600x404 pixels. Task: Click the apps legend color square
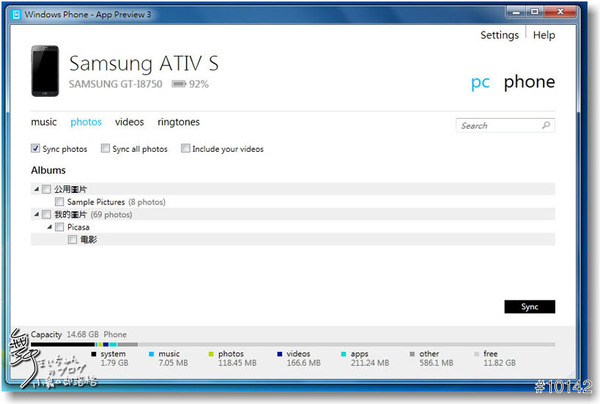344,354
